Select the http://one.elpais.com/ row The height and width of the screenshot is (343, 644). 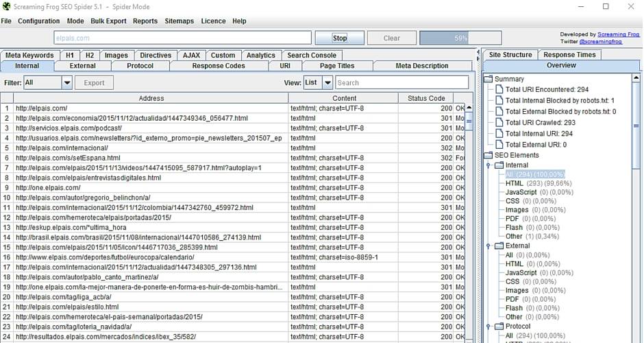(234, 188)
